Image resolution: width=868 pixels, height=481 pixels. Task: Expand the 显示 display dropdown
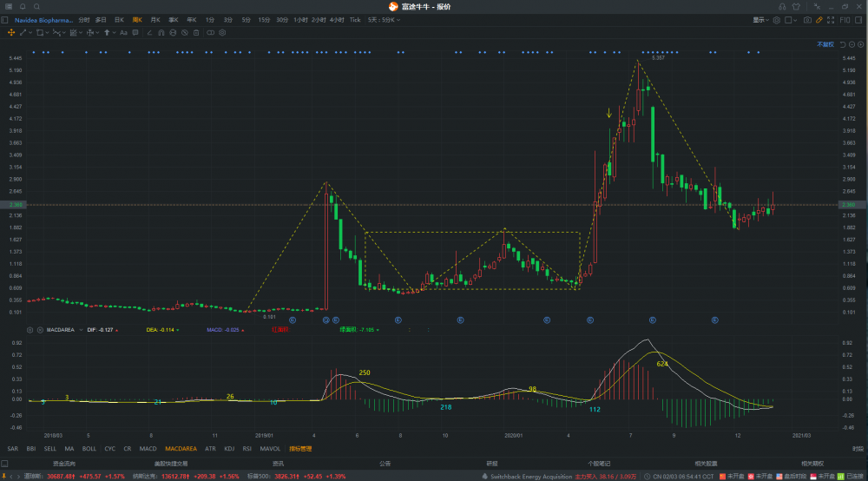(761, 19)
